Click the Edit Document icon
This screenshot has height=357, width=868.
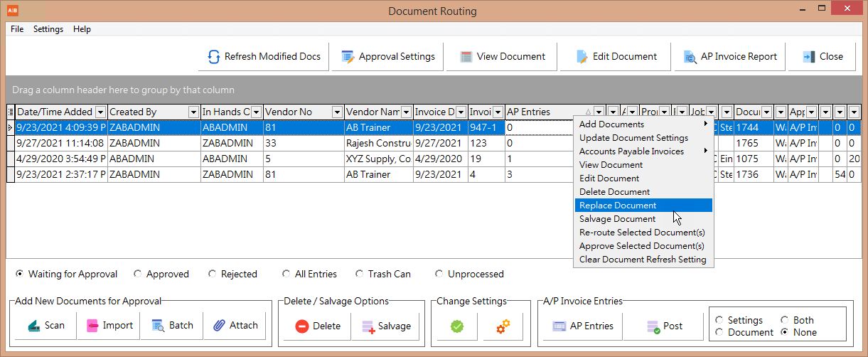point(582,57)
